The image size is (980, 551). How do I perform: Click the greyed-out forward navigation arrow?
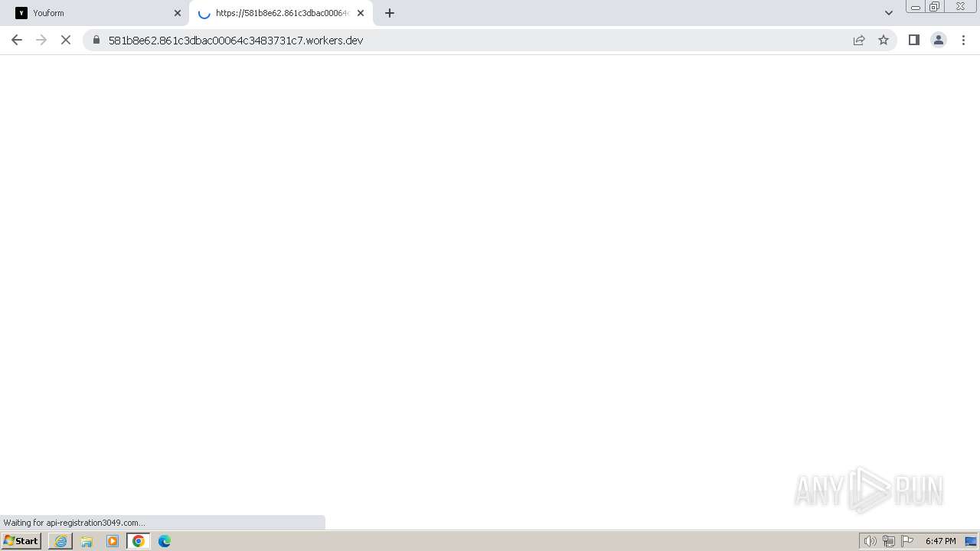coord(41,40)
